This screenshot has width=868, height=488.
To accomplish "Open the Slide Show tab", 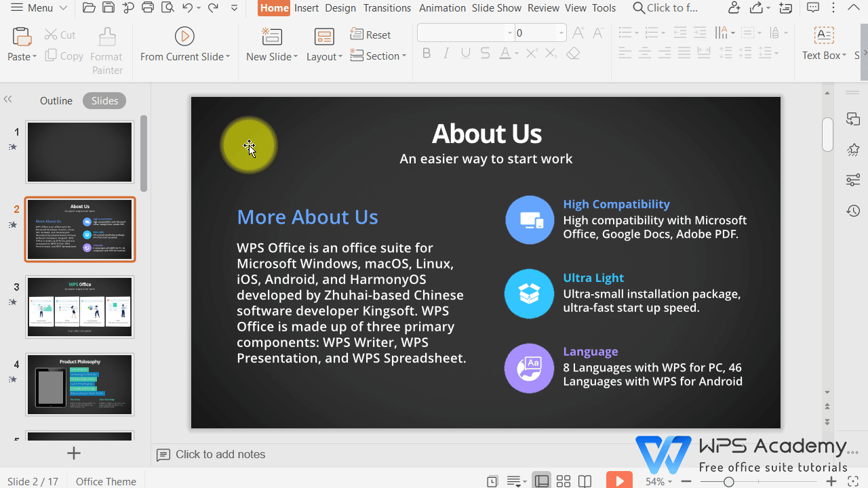I will click(497, 8).
